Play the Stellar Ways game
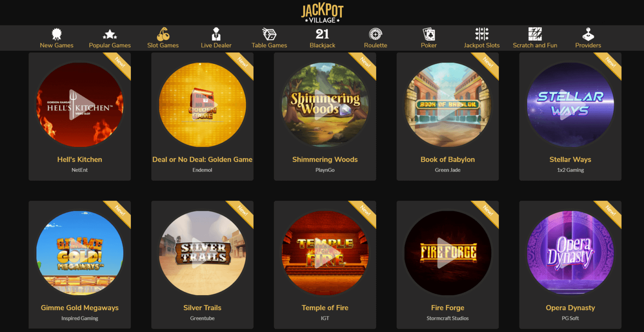This screenshot has height=332, width=644. coord(570,105)
